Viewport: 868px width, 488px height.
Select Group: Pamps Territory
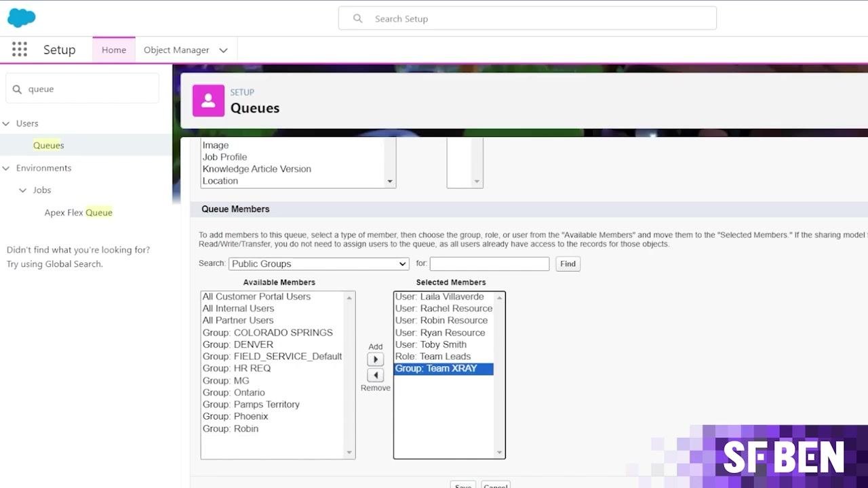tap(251, 404)
